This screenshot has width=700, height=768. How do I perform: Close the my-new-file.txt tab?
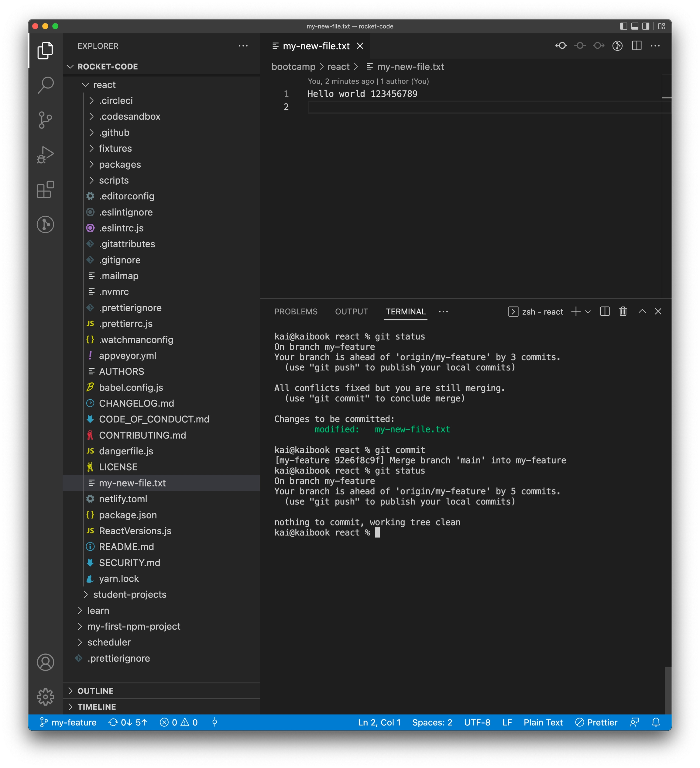coord(360,46)
